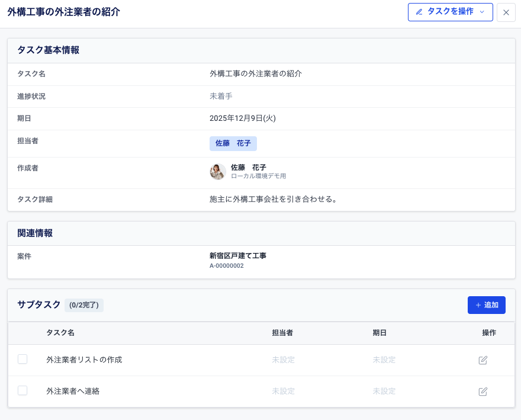Click the X icon to close the task detail

point(506,12)
